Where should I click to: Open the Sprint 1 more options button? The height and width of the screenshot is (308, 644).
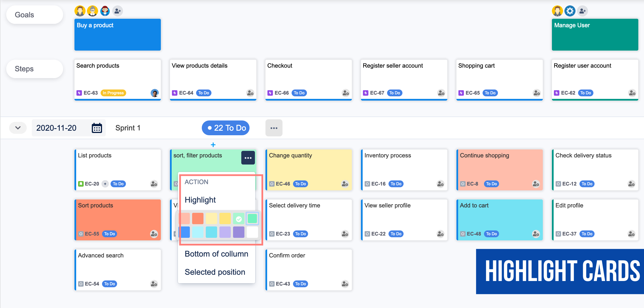[274, 128]
